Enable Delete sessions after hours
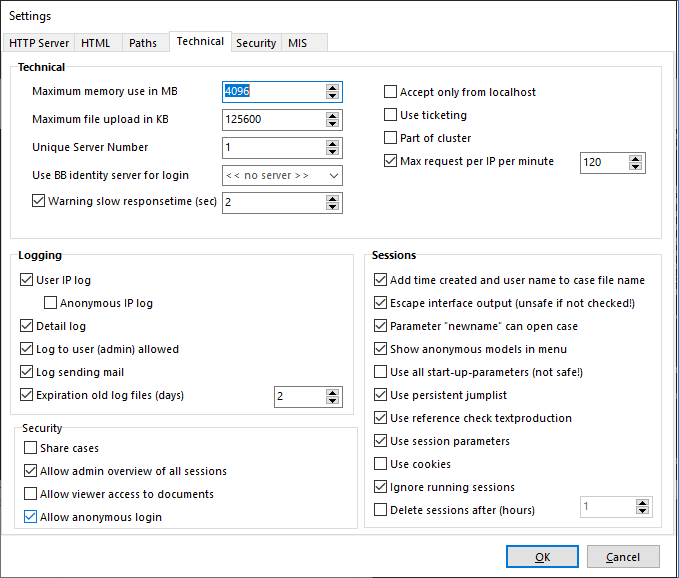The width and height of the screenshot is (679, 578). point(380,510)
